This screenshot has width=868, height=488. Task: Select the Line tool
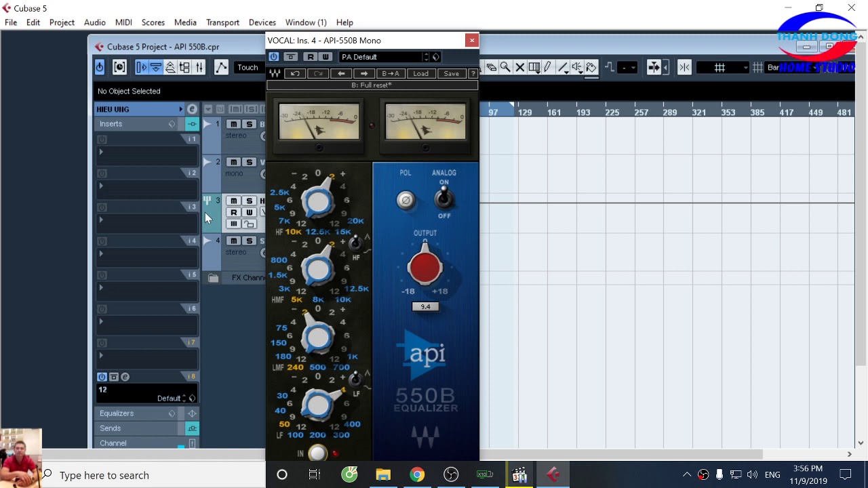[563, 67]
